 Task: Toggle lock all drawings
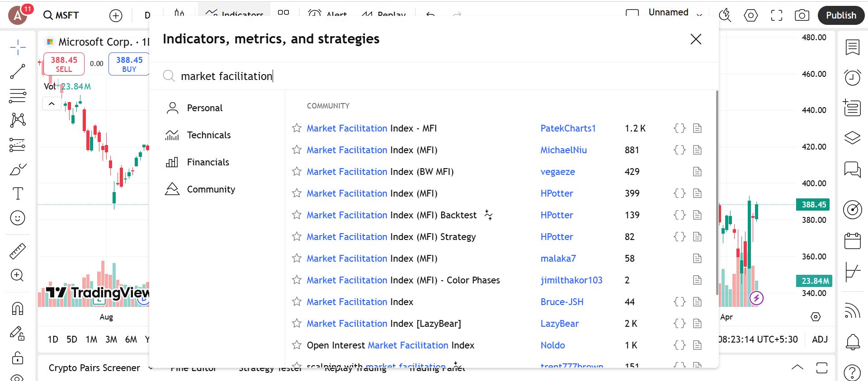pos(18,358)
